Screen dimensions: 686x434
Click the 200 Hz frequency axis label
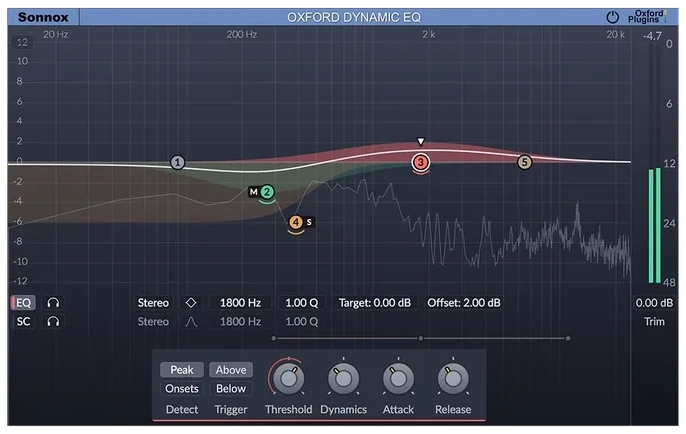(x=242, y=34)
